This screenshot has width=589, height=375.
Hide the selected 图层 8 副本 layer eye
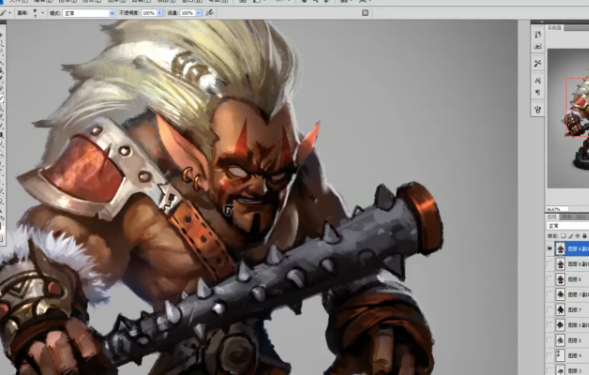[550, 249]
